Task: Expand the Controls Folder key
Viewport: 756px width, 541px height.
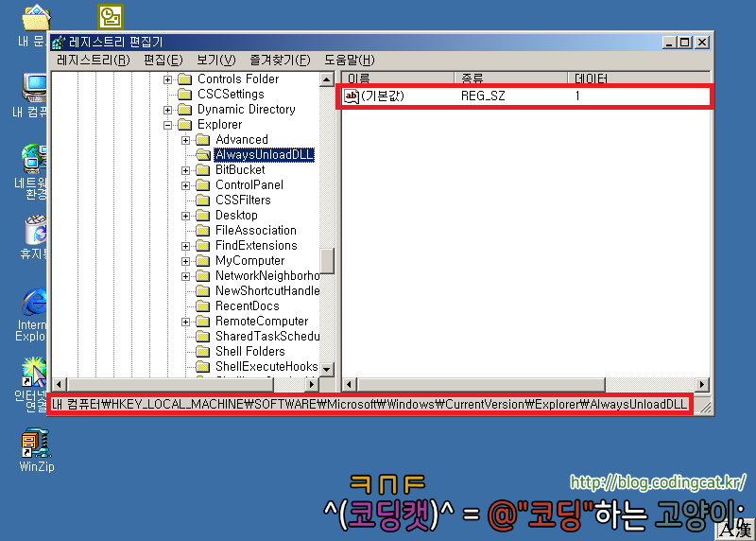Action: (x=167, y=79)
